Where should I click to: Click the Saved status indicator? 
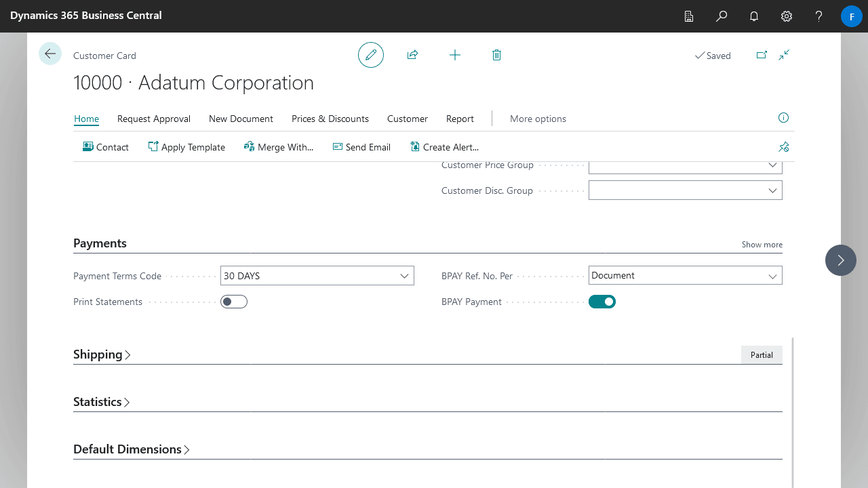tap(713, 56)
